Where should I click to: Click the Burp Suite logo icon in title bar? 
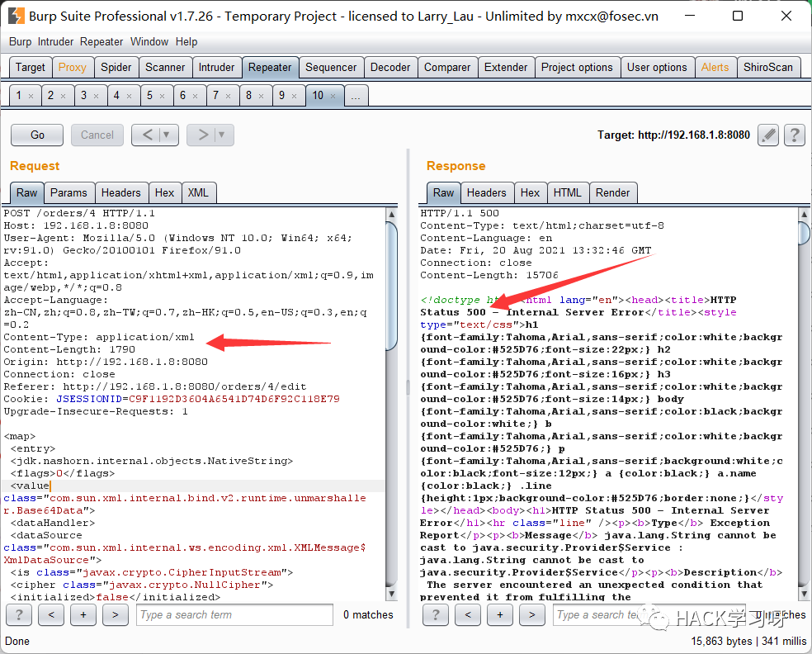16,16
